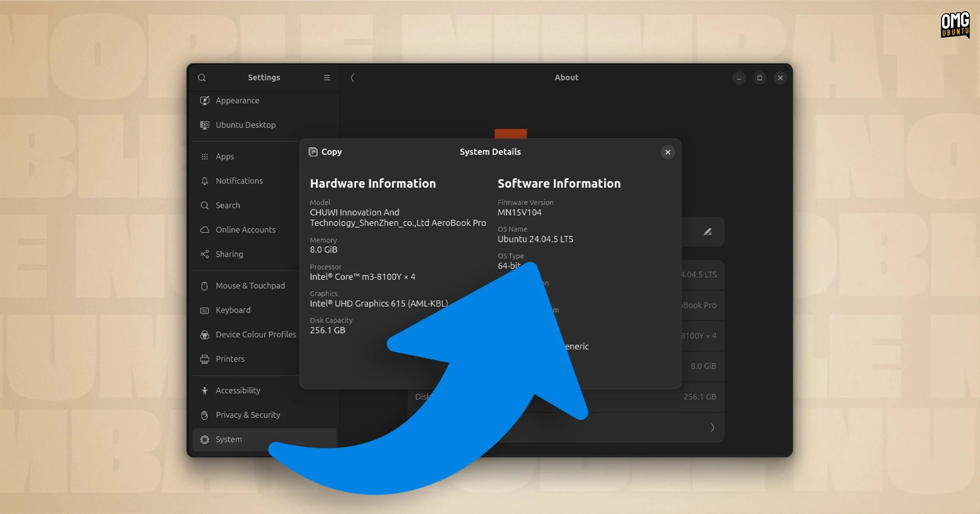Click the Accessibility figure icon
The height and width of the screenshot is (514, 980).
click(205, 391)
